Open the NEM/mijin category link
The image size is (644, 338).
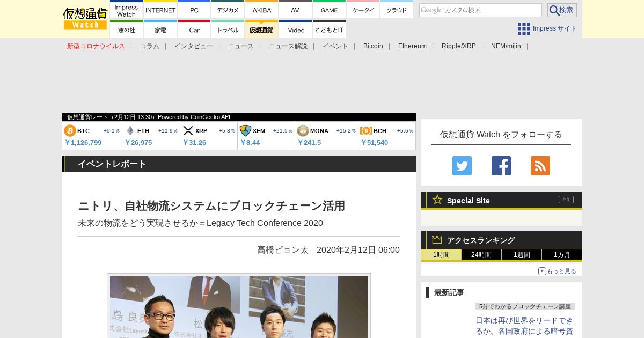point(506,46)
